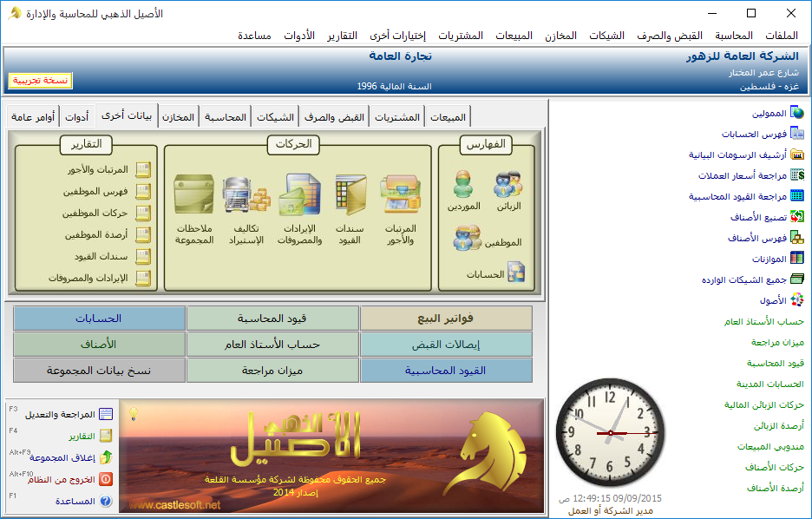Click the مراجعة القيود المحاسبية grid icon
The height and width of the screenshot is (519, 812).
(x=797, y=195)
